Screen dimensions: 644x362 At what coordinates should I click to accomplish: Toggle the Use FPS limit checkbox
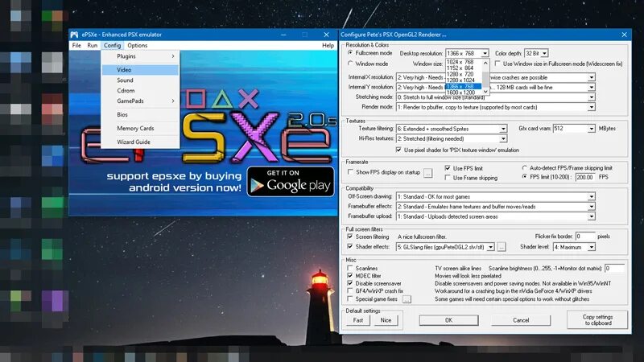[448, 168]
